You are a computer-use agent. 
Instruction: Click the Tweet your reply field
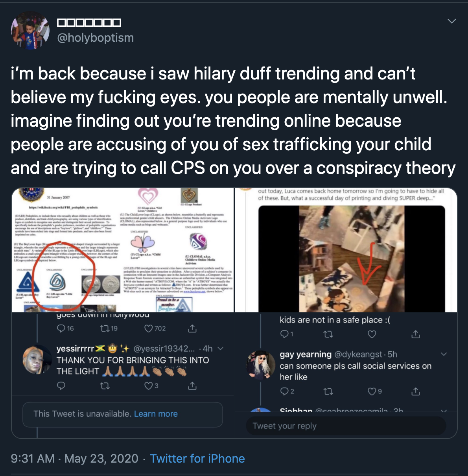(346, 426)
